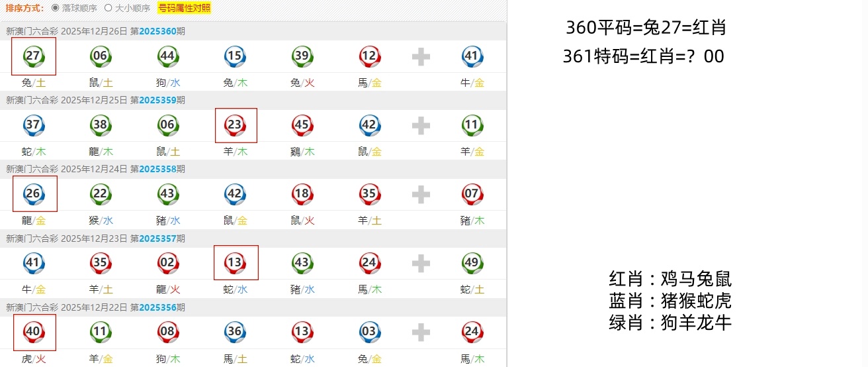The width and height of the screenshot is (868, 367).
Task: Click the 2025356 draw period number
Action: coord(157,307)
